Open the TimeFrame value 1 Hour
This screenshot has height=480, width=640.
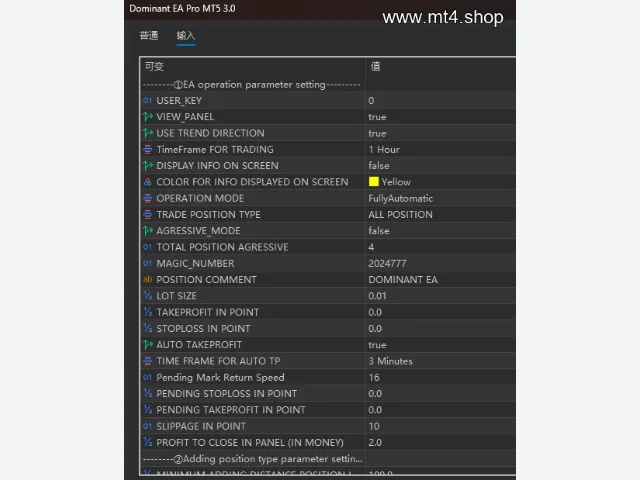[384, 149]
